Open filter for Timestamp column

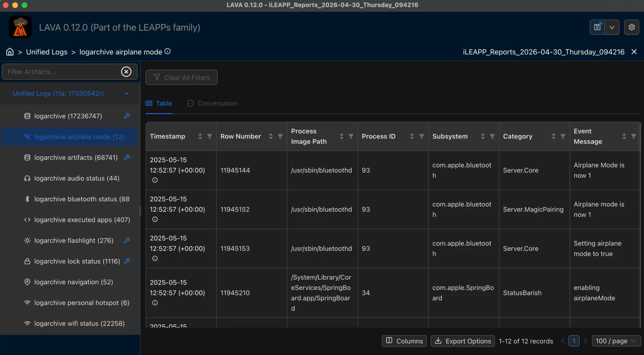point(210,136)
